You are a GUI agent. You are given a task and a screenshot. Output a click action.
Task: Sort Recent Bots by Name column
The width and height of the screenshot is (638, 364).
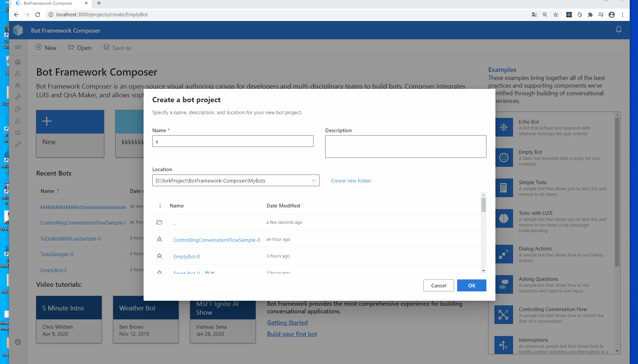click(50, 191)
